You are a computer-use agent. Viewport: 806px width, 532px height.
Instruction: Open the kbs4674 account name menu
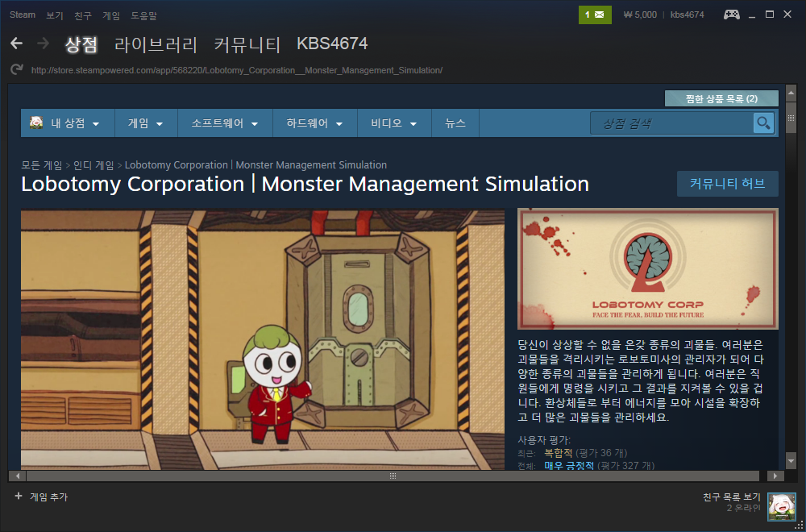point(688,15)
